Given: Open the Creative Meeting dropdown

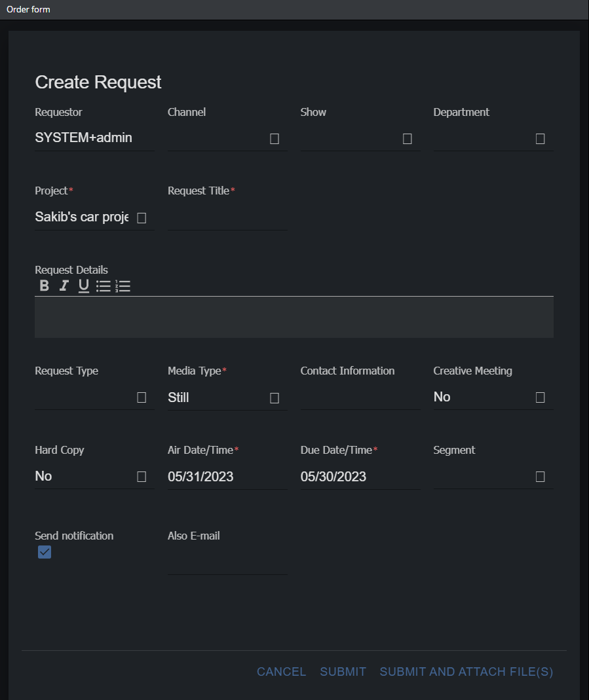Looking at the screenshot, I should click(x=540, y=397).
